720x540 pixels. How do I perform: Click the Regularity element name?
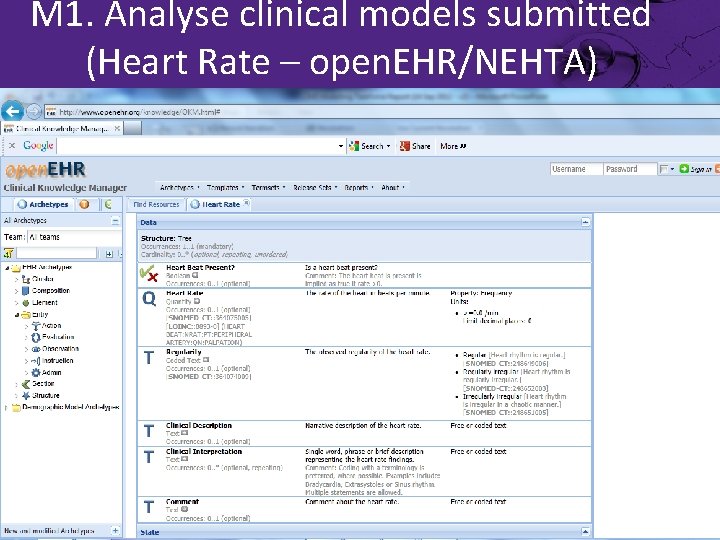tap(184, 352)
